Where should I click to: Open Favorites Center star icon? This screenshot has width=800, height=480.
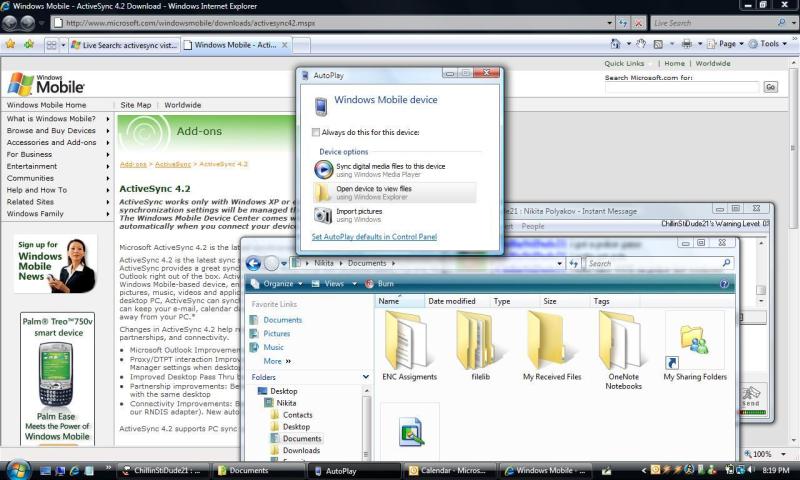tap(10, 44)
